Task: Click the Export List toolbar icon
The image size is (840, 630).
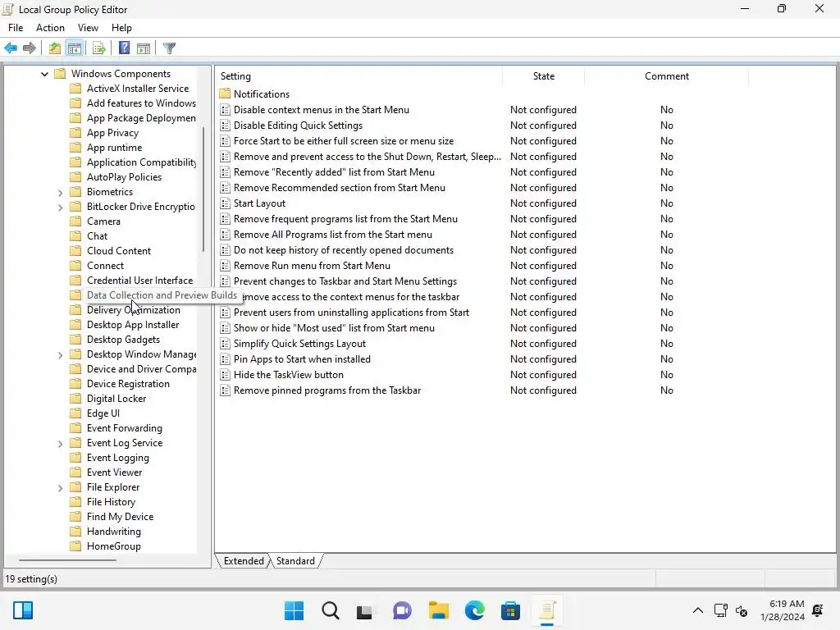Action: coord(99,48)
